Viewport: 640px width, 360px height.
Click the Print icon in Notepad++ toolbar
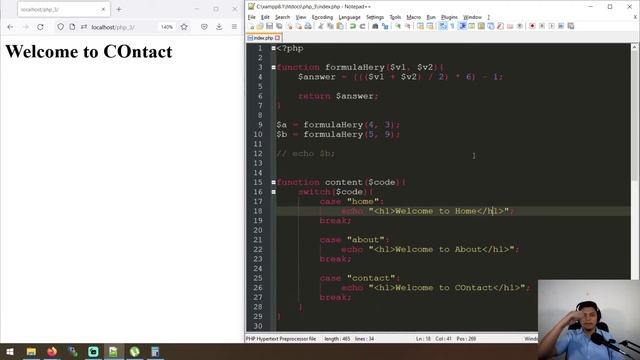308,26
